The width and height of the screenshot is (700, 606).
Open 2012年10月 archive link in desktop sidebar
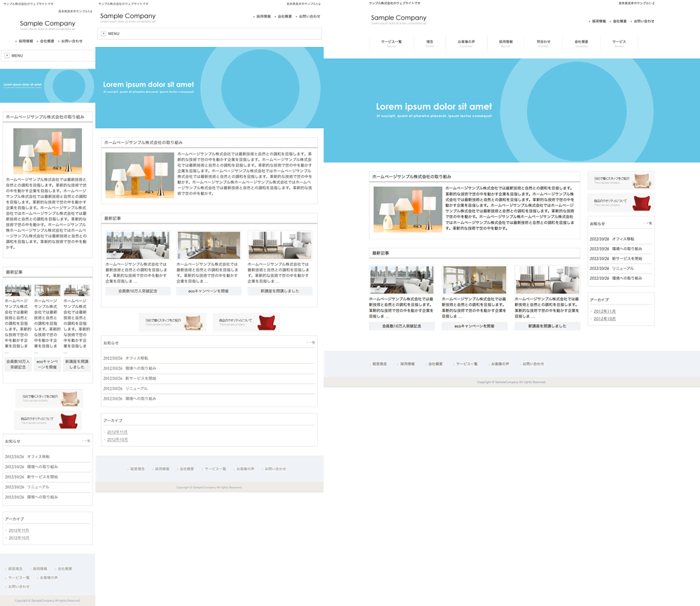pos(605,318)
